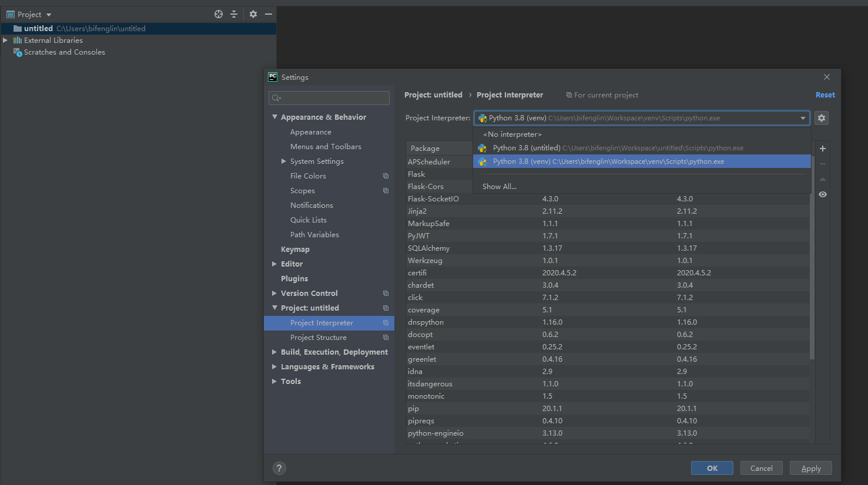Open the Settings panel gear in Project toolbar
The image size is (868, 485).
253,14
